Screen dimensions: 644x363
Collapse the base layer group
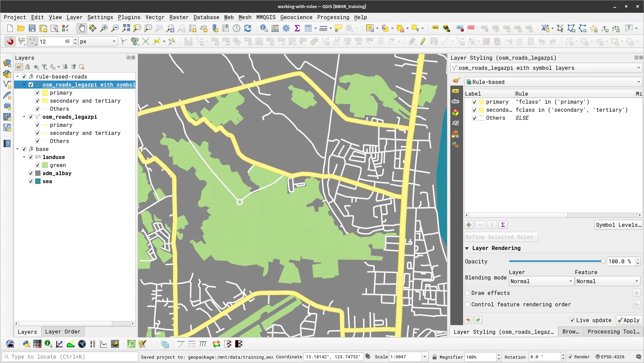point(17,149)
